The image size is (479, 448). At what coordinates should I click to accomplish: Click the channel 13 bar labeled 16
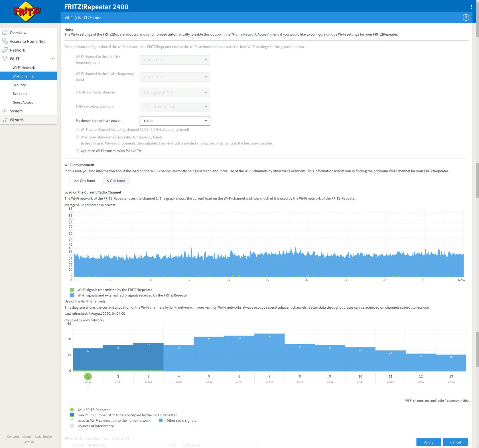coord(451,363)
